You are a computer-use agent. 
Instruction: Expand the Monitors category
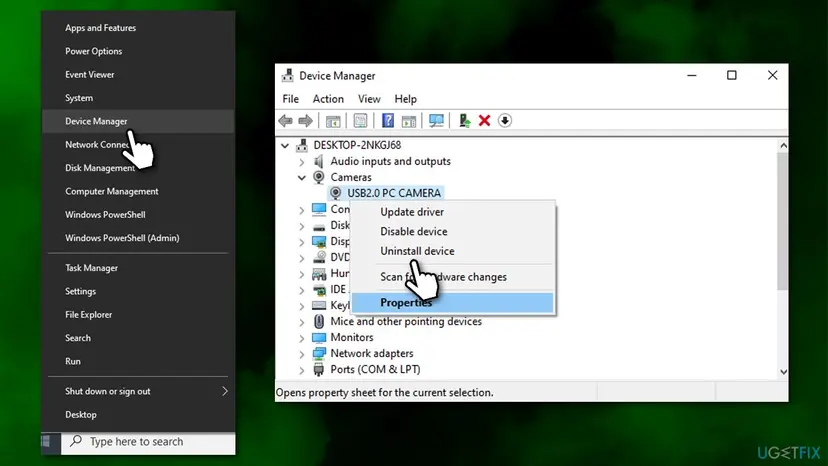point(302,338)
